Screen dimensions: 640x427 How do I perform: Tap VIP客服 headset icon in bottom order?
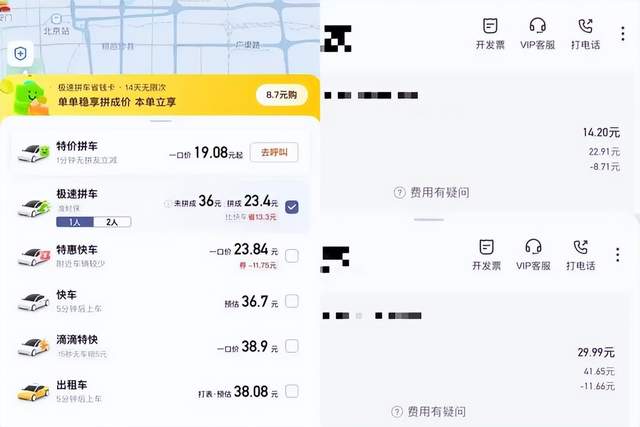tap(533, 247)
